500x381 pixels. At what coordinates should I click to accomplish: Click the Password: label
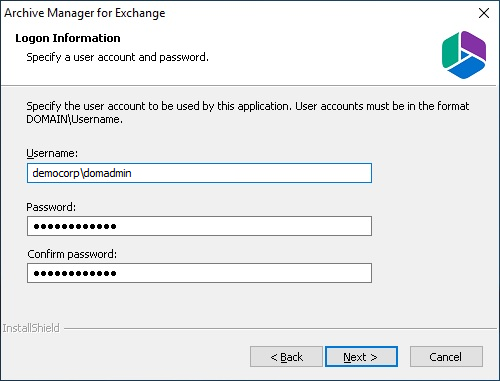[51, 207]
